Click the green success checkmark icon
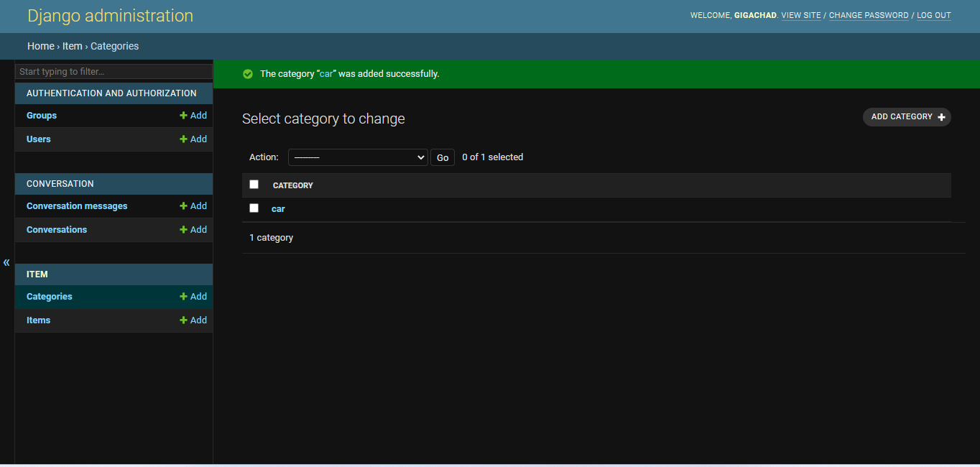Image resolution: width=980 pixels, height=467 pixels. click(x=248, y=73)
